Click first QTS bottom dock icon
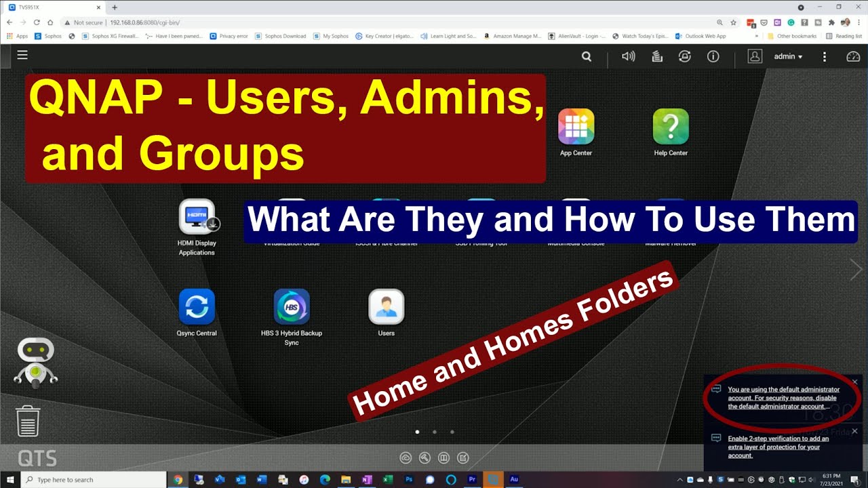Screen dimensions: 868x488 [406, 457]
